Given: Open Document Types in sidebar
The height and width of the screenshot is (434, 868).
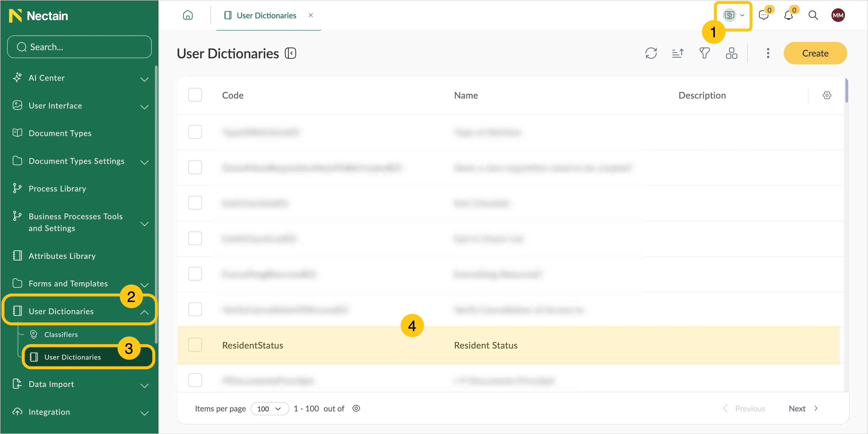Looking at the screenshot, I should point(60,133).
